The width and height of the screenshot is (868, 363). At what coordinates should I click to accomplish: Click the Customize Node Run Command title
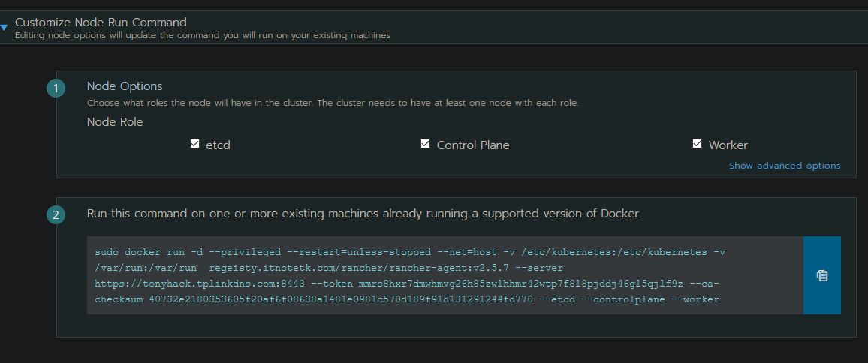click(101, 22)
